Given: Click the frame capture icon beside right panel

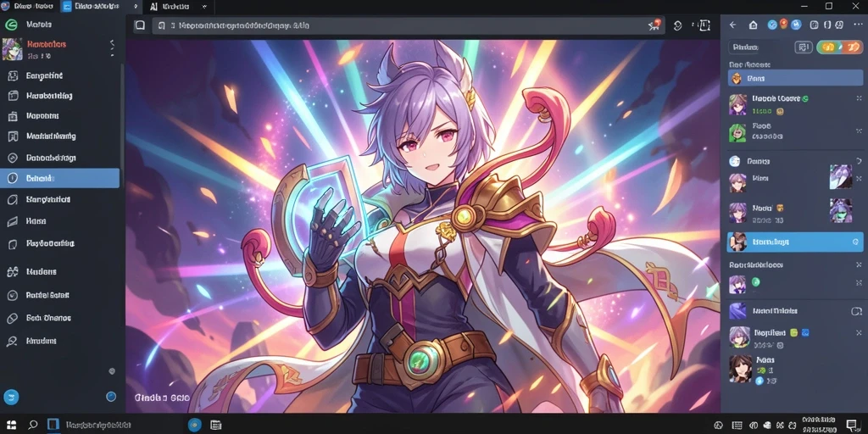Looking at the screenshot, I should 704,25.
